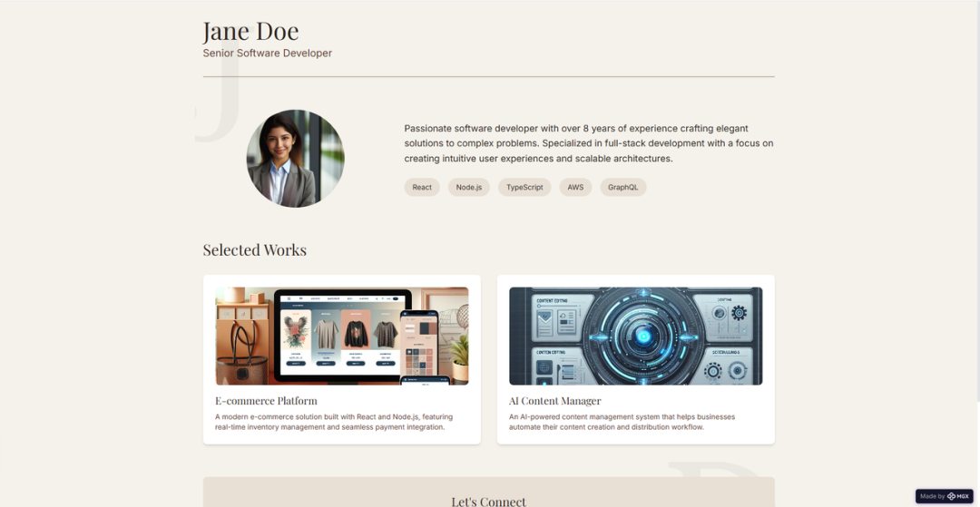Click Jane Doe's circular profile photo

295,159
